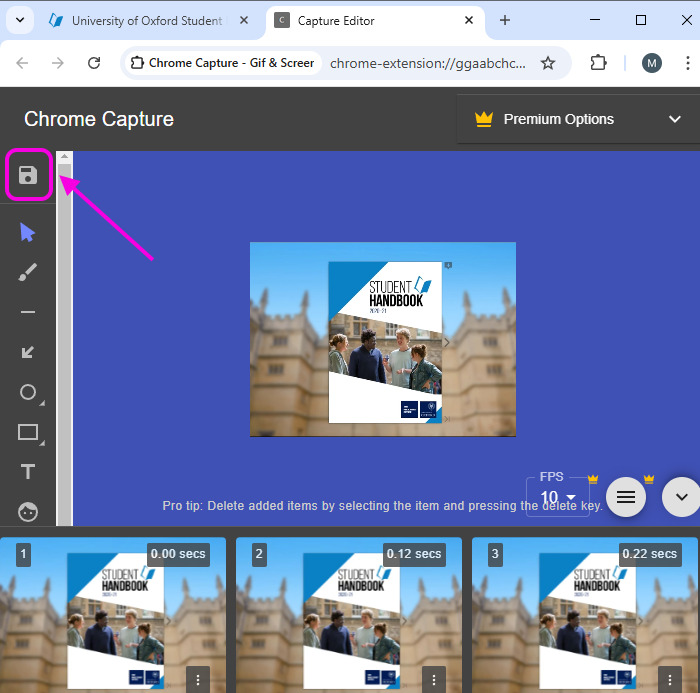The width and height of the screenshot is (700, 693).
Task: Open the M profile avatar
Action: tap(651, 63)
